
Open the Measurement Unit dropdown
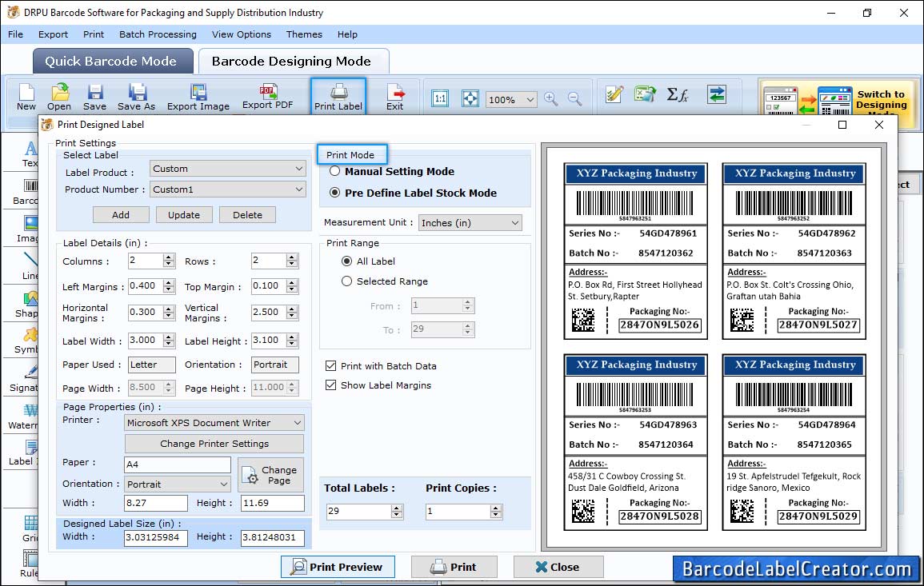pos(470,222)
